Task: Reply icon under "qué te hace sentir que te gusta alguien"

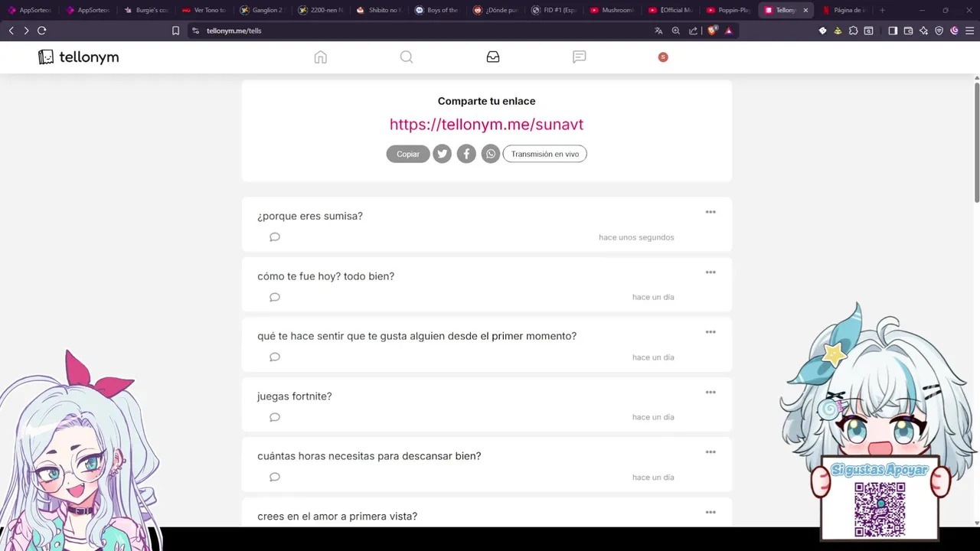Action: tap(275, 357)
